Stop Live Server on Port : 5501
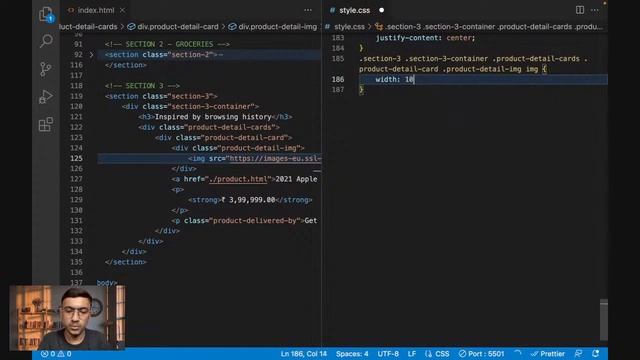This screenshot has width=640, height=360. point(481,354)
